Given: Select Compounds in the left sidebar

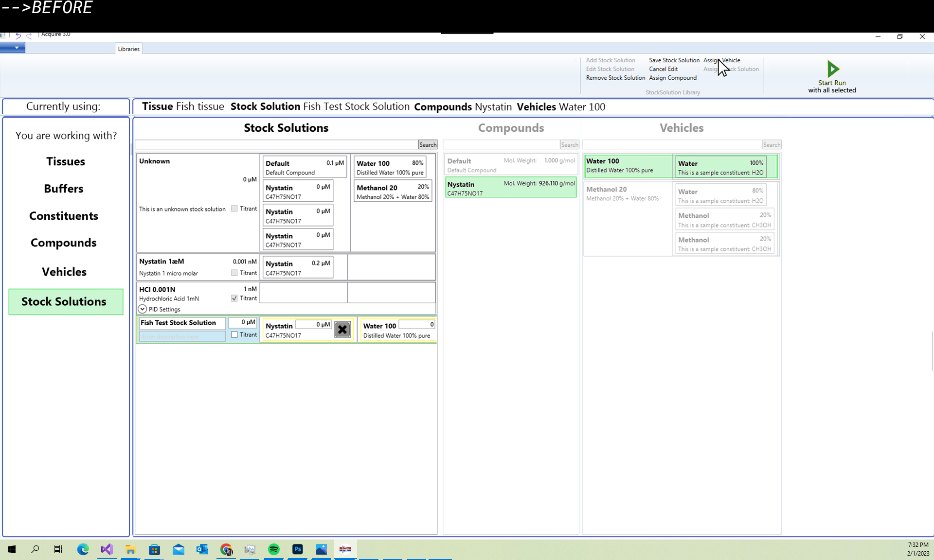Looking at the screenshot, I should point(64,243).
